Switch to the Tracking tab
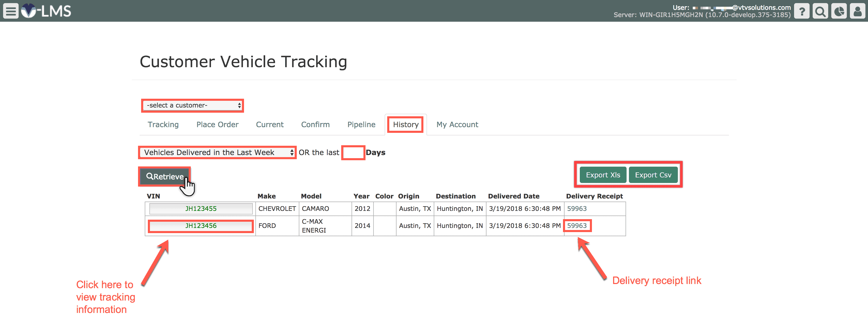 pos(163,125)
